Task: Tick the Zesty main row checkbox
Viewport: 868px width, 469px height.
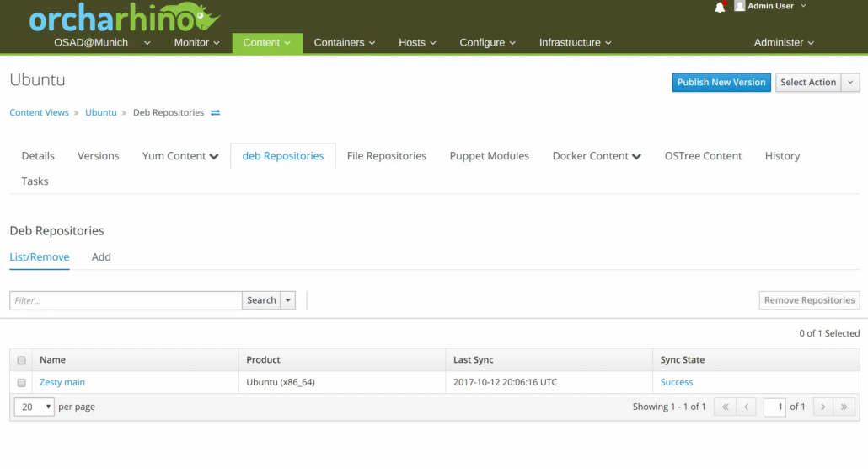Action: click(22, 383)
